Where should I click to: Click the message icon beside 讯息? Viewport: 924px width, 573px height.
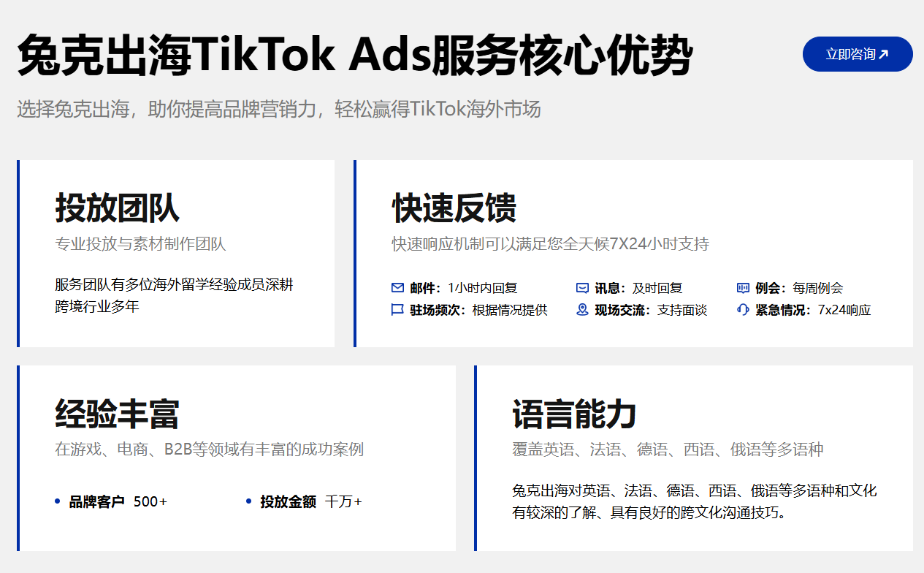click(x=582, y=288)
